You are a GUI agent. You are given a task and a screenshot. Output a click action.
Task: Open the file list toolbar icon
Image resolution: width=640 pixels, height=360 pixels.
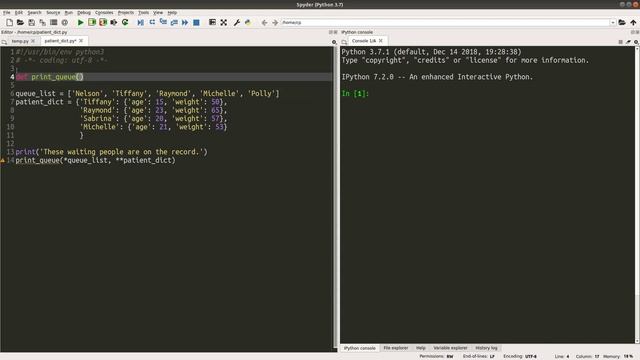click(x=53, y=22)
